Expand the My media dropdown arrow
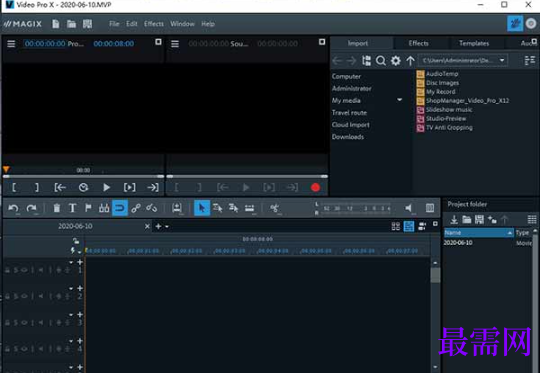The width and height of the screenshot is (550, 373). (399, 100)
